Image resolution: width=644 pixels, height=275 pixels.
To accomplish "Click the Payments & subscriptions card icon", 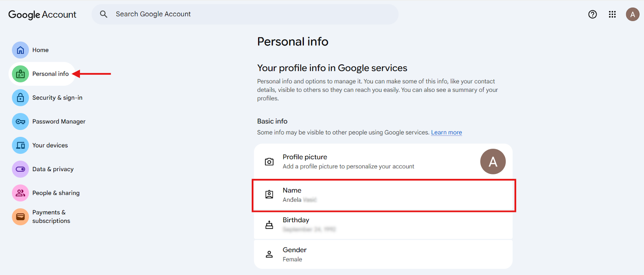I will 20,217.
